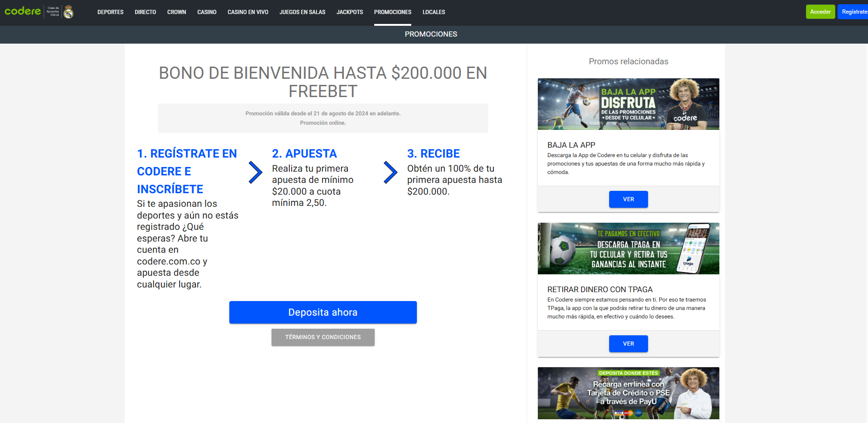
Task: Click the Real Madrid crest icon
Action: (68, 12)
